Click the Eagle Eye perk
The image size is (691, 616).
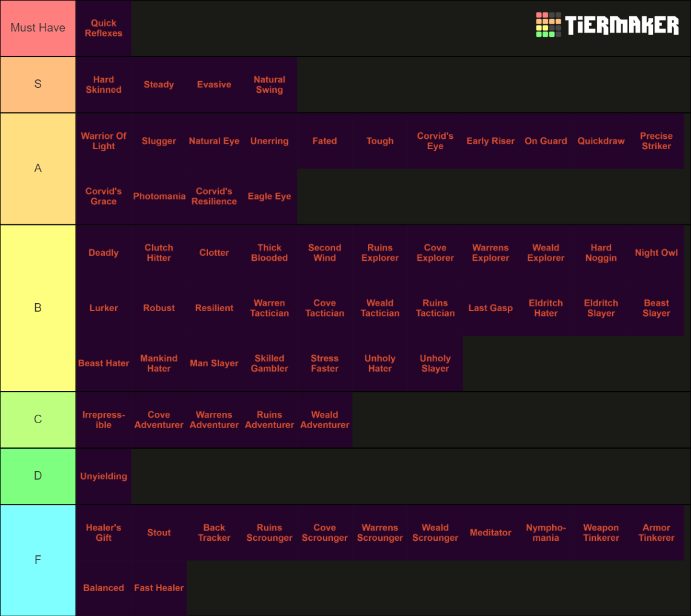[x=269, y=196]
